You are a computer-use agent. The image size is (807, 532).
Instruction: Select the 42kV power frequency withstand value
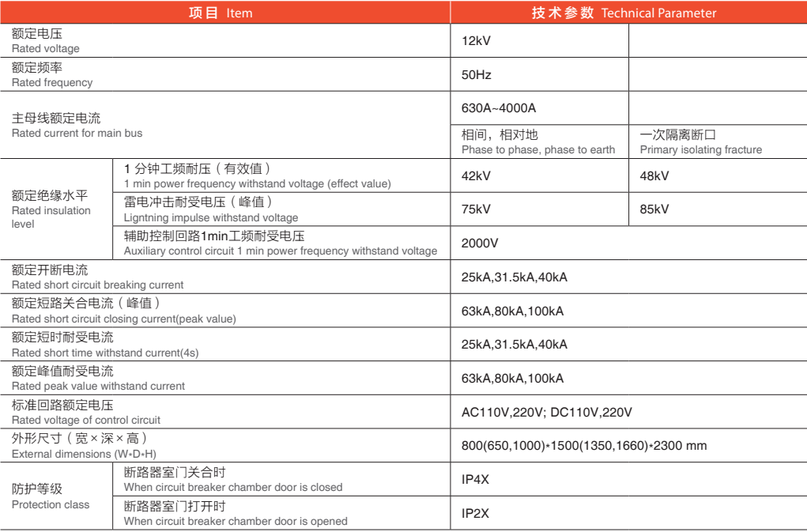click(x=476, y=176)
